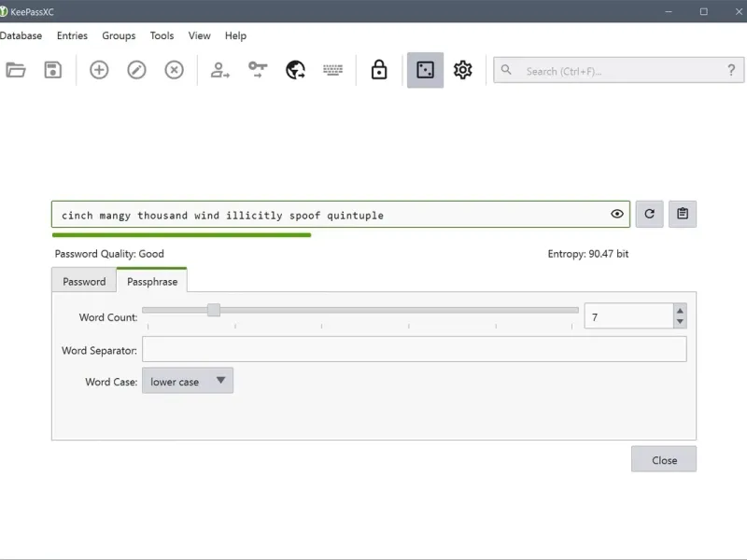The image size is (747, 560).
Task: Click the search magnifier icon
Action: 506,71
